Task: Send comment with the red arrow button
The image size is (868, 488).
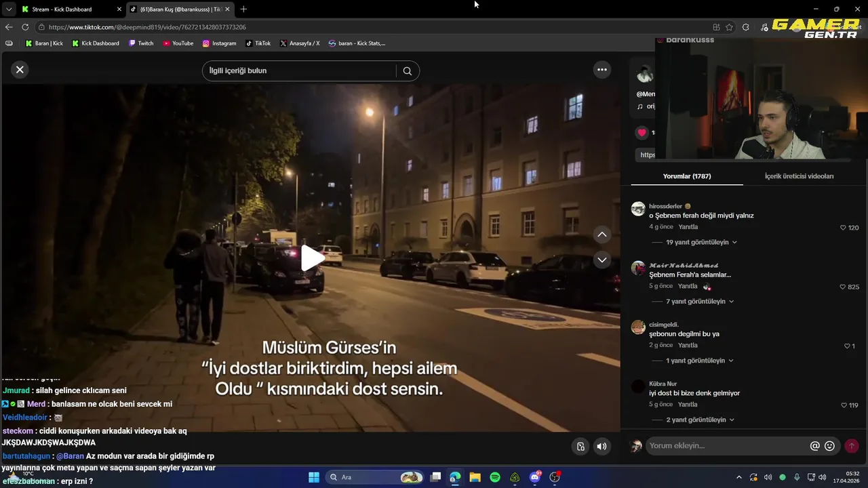Action: [x=851, y=446]
